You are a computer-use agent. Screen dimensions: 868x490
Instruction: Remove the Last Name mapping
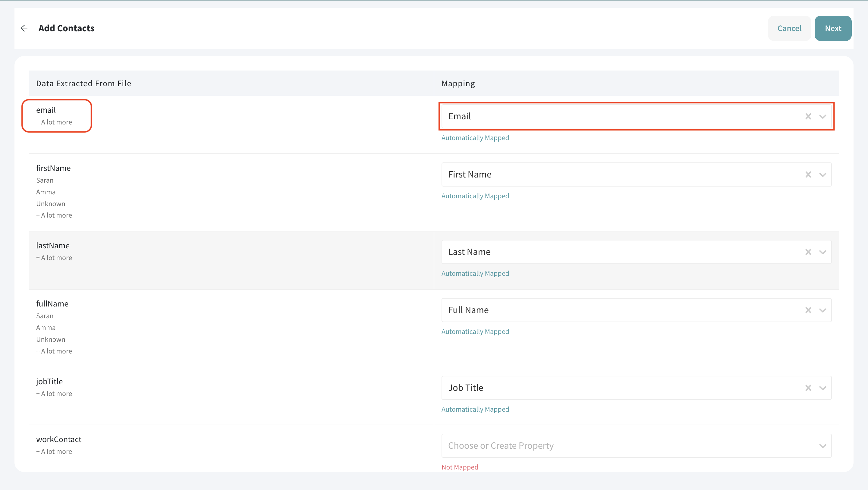tap(808, 252)
